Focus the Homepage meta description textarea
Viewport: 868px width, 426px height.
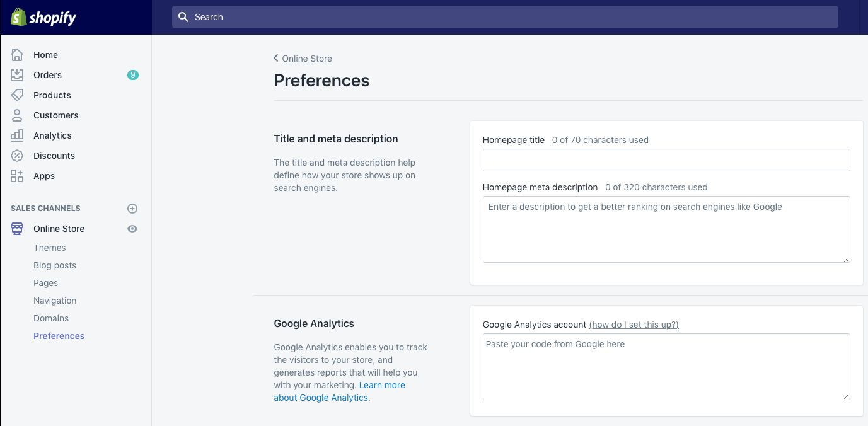click(x=666, y=229)
